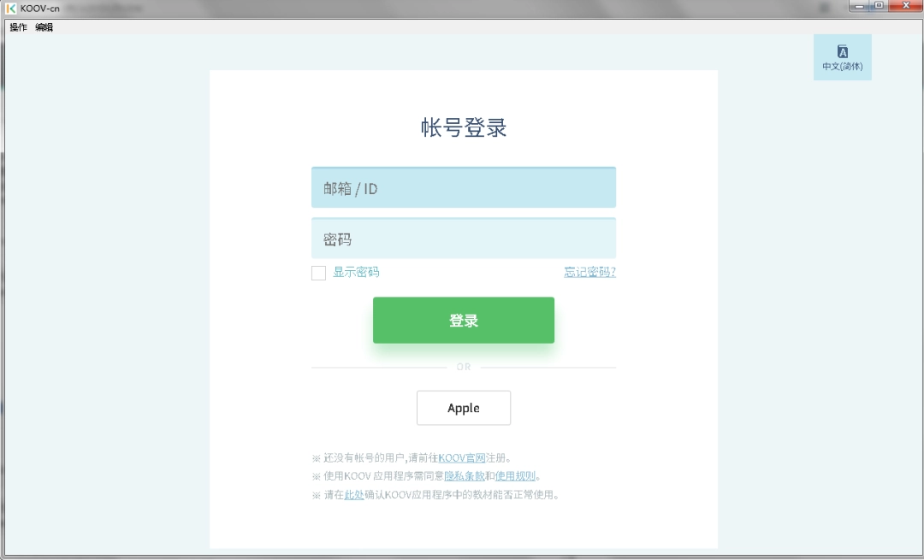Open the 编辑 menu
Screen dimensions: 924x560
(x=41, y=27)
